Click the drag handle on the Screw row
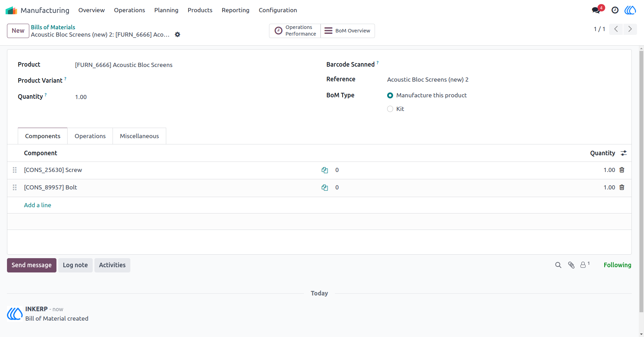The height and width of the screenshot is (337, 644). pos(15,170)
